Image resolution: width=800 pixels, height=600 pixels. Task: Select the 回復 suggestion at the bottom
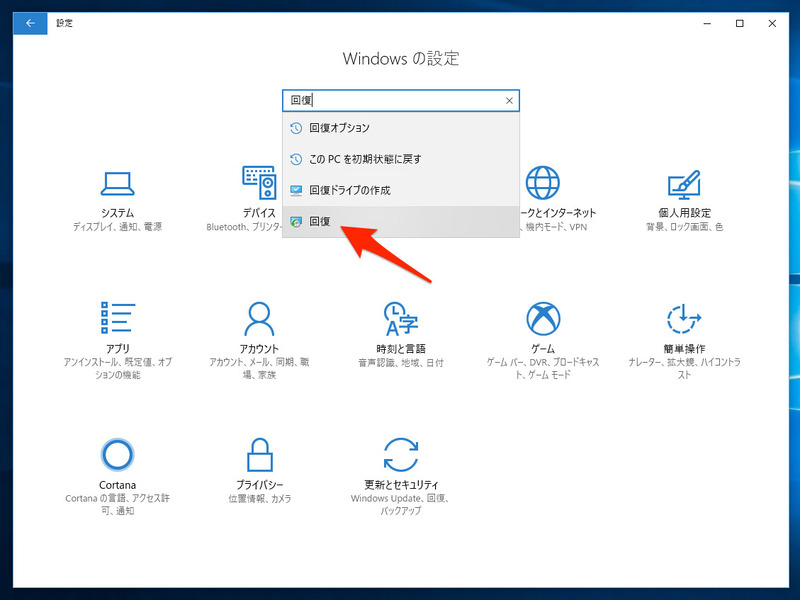401,221
